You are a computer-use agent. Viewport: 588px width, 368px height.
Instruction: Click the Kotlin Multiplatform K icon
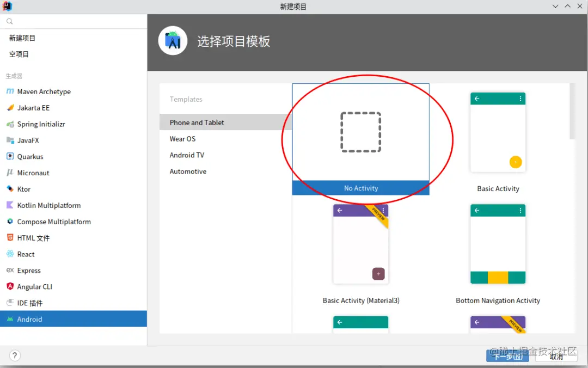tap(10, 205)
